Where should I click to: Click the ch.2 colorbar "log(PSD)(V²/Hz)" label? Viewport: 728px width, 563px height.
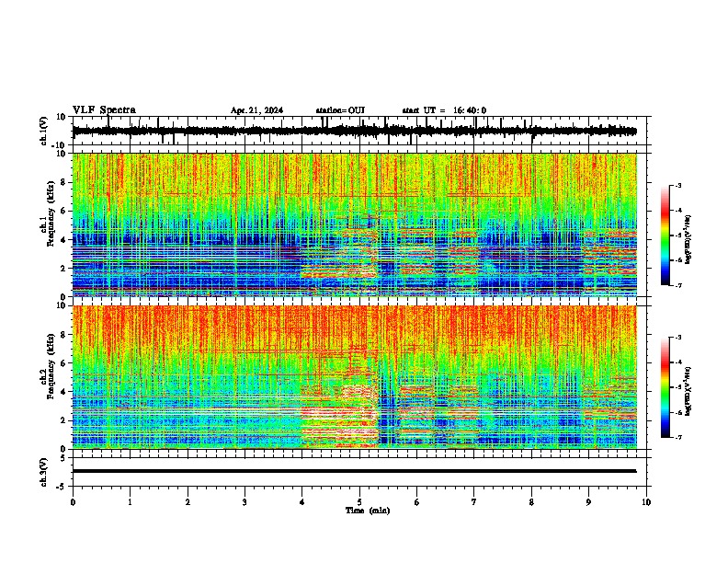pos(688,391)
